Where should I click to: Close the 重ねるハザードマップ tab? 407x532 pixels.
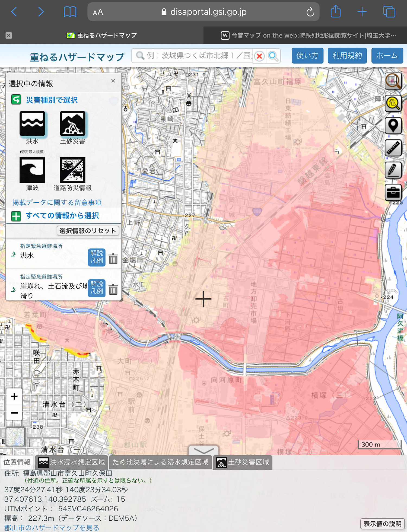tap(9, 35)
